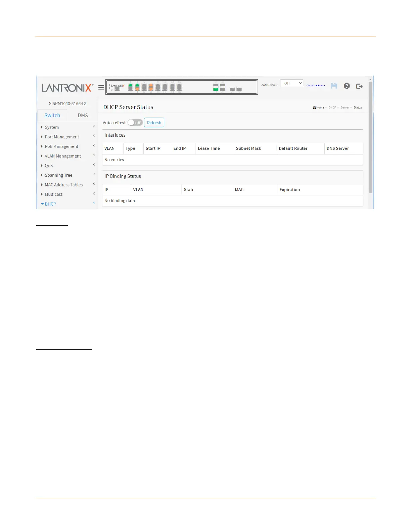Screen dimensions: 411x532
Task: Expand Spanning Tree menu
Action: click(68, 175)
